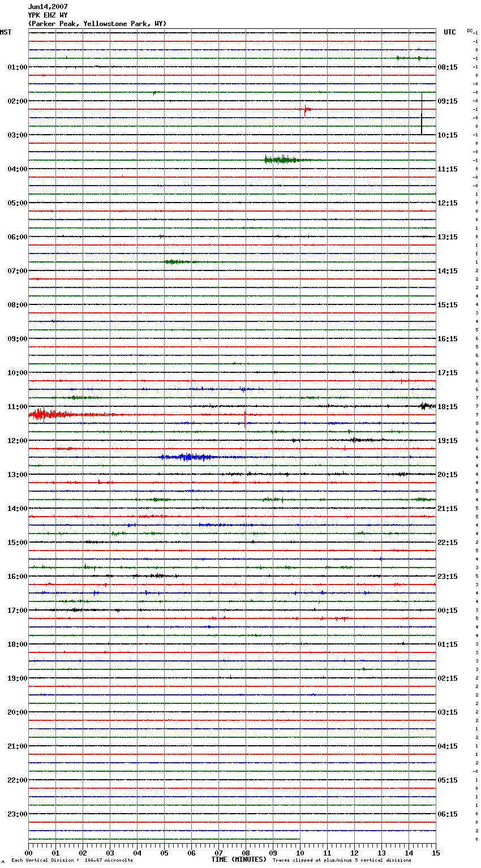Screen dimensions: 481x868
Task: Click the 18:15 UTC time label
Action: coord(448,407)
